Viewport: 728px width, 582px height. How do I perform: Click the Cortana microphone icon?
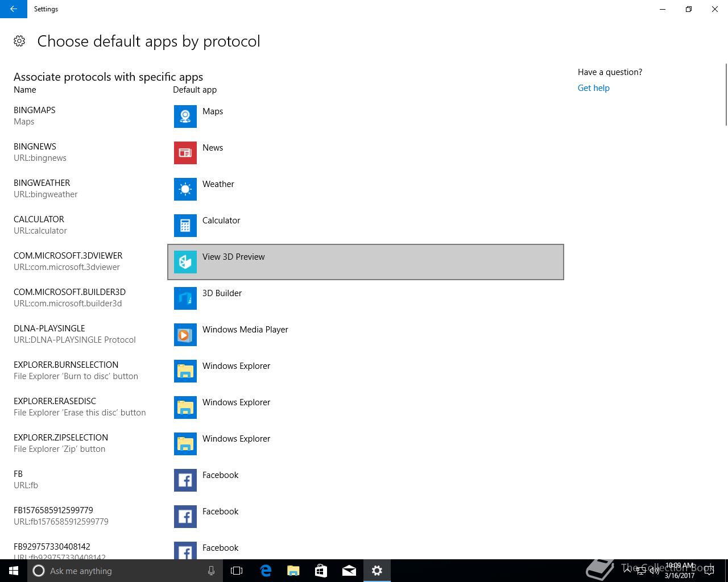211,571
